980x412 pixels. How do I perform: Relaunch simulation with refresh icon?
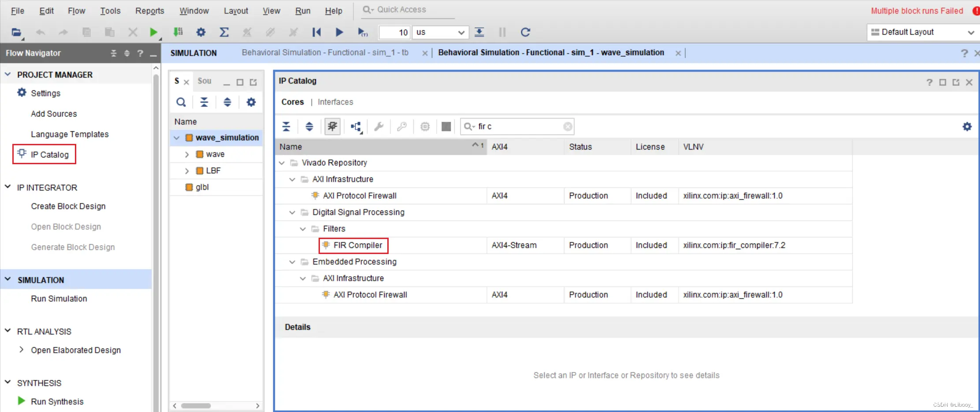click(x=525, y=32)
